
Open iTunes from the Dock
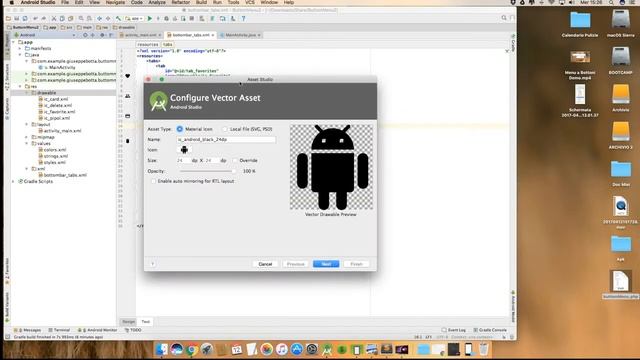pyautogui.click(x=282, y=349)
